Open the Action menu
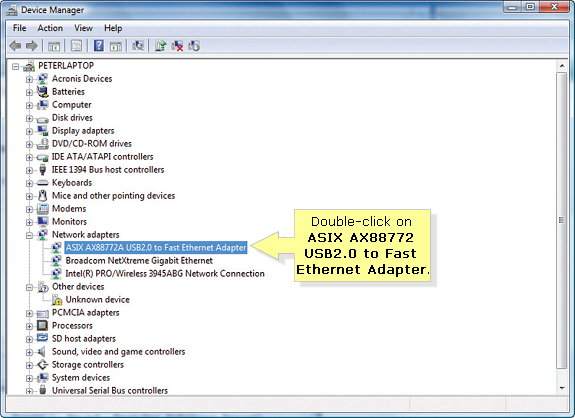 click(x=50, y=28)
